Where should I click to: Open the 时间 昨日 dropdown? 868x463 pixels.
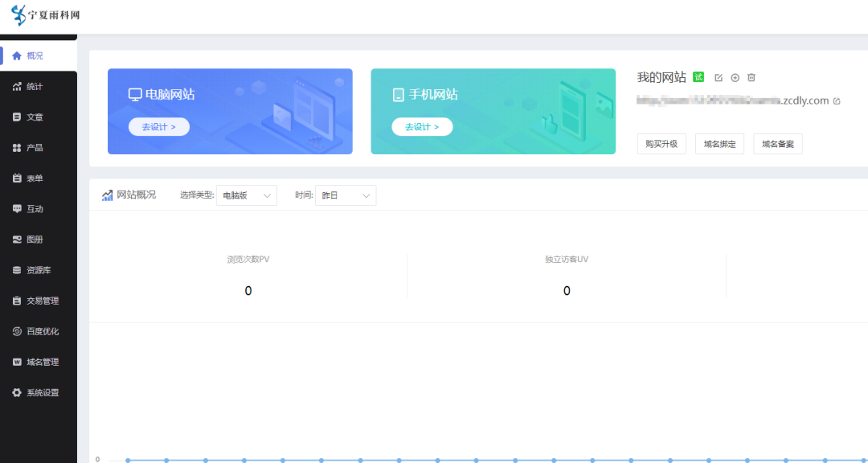coord(346,195)
